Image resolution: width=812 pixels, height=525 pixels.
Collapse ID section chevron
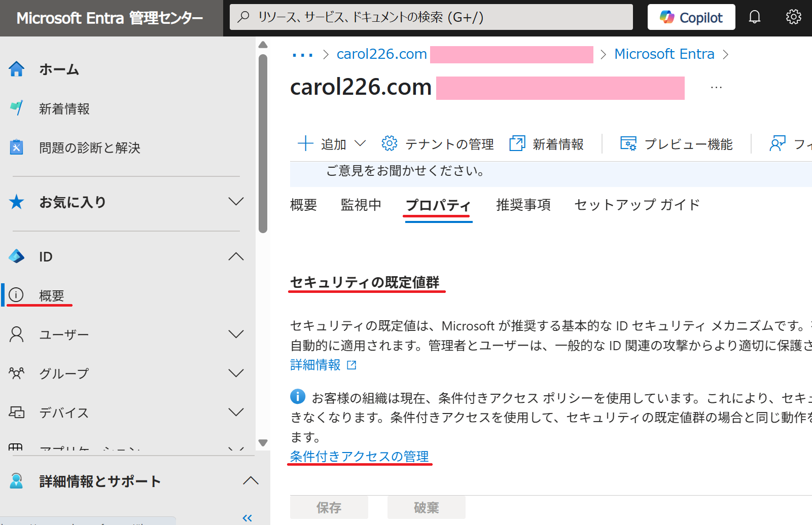pos(236,256)
